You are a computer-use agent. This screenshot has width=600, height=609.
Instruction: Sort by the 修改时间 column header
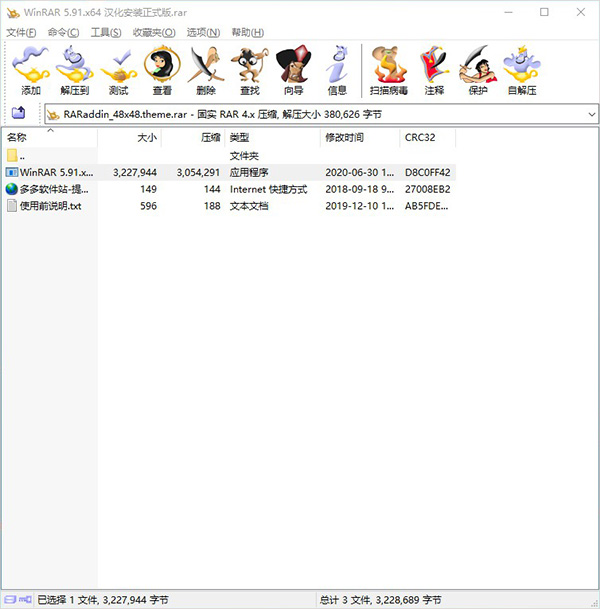click(360, 137)
